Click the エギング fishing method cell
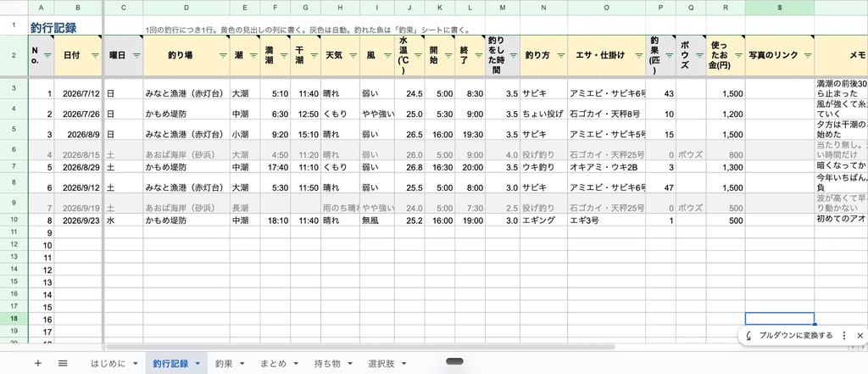Image resolution: width=868 pixels, height=374 pixels. tap(543, 220)
